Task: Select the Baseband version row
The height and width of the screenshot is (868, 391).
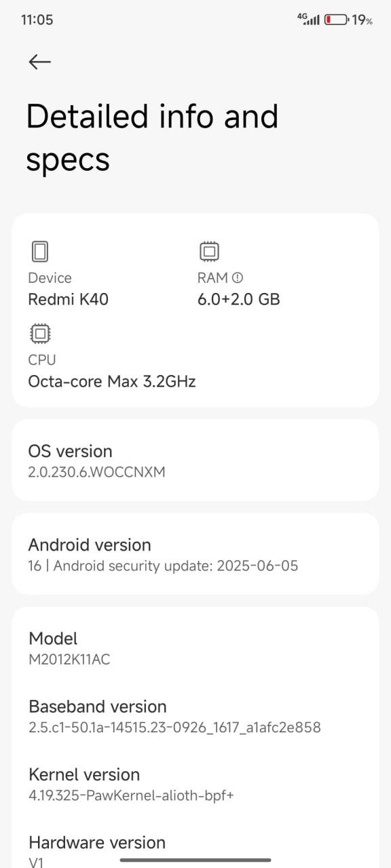Action: pyautogui.click(x=195, y=717)
